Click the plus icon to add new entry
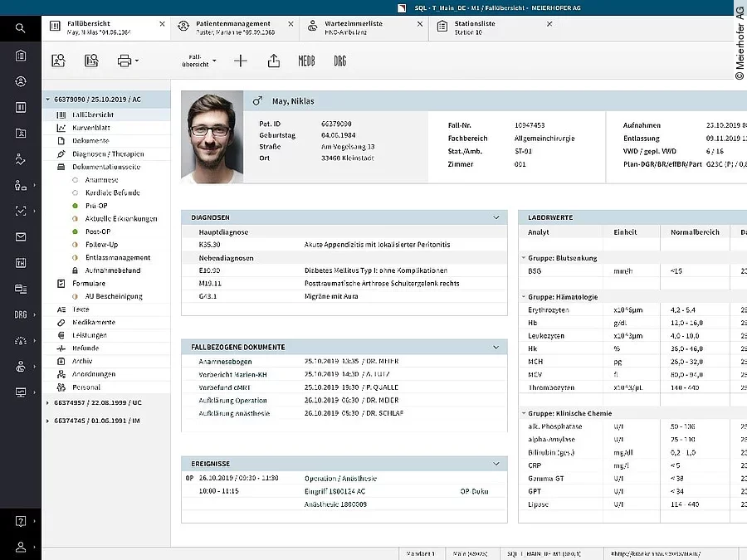Image resolution: width=747 pixels, height=560 pixels. (x=241, y=61)
